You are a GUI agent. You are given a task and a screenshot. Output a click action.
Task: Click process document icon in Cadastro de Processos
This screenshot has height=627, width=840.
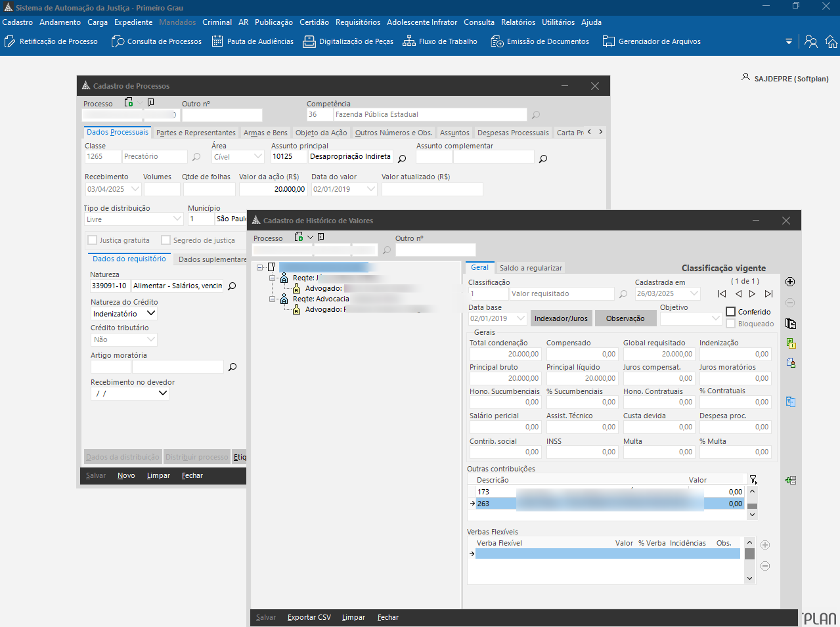(x=129, y=102)
